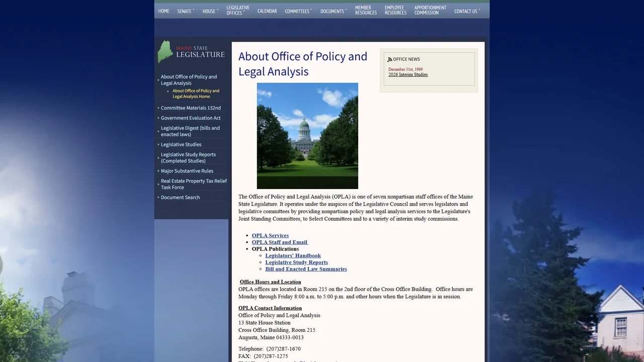Follow the OPLA Staff and Email link

(x=280, y=242)
